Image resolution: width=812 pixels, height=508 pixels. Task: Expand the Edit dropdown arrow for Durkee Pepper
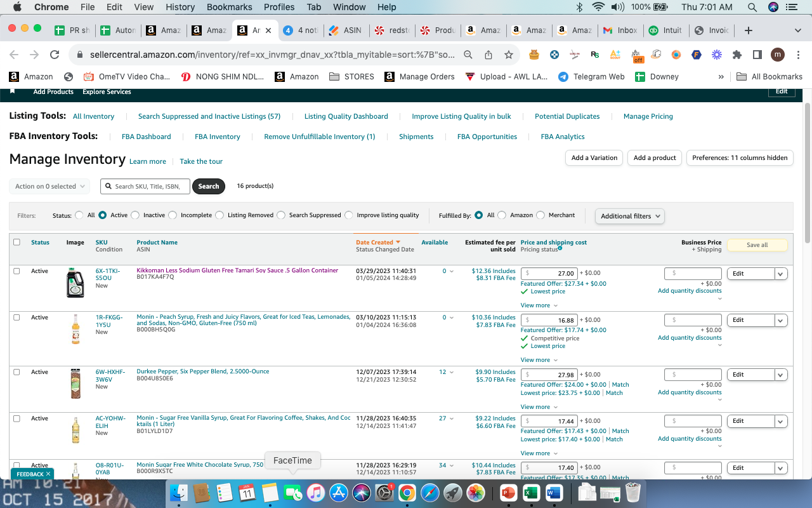point(781,375)
